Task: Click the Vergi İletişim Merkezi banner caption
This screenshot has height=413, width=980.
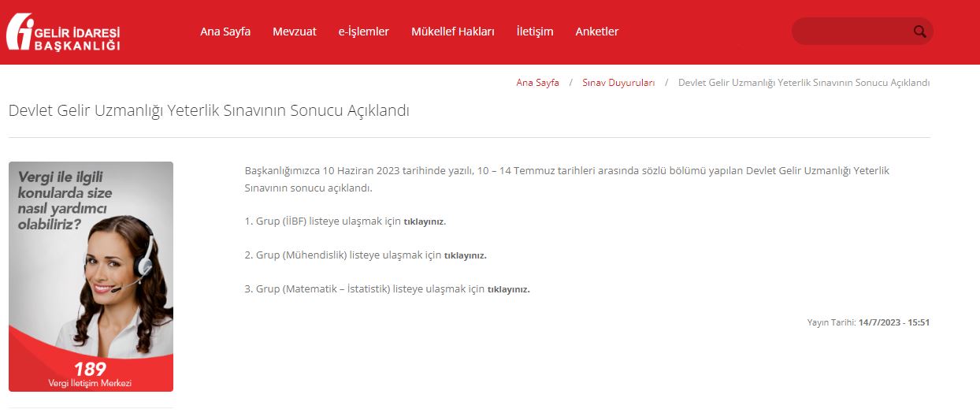Action: click(x=90, y=383)
